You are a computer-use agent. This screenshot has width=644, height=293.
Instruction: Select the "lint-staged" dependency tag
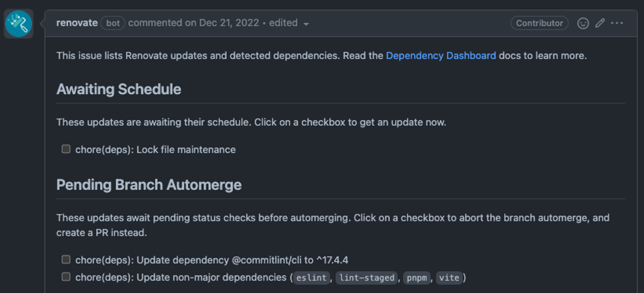366,278
